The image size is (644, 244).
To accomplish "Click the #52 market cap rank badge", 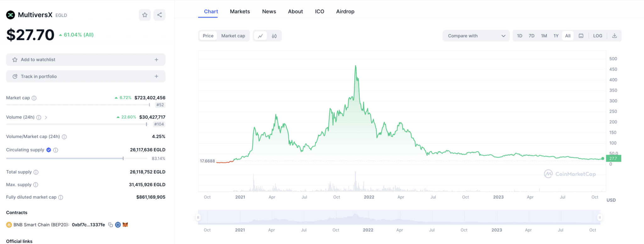I will pos(160,105).
